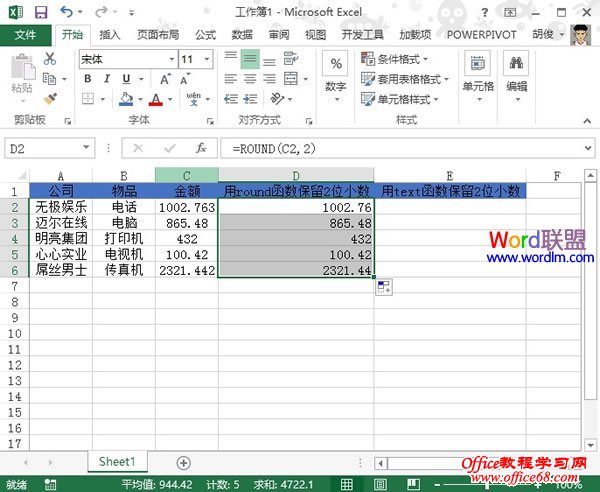Click the Save icon in quick access toolbar
The width and height of the screenshot is (600, 492).
41,12
